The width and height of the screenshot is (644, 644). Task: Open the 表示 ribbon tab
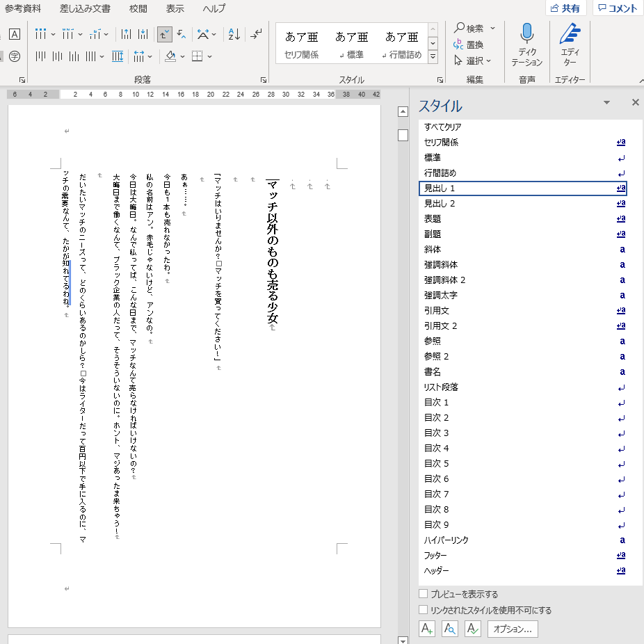tap(175, 8)
